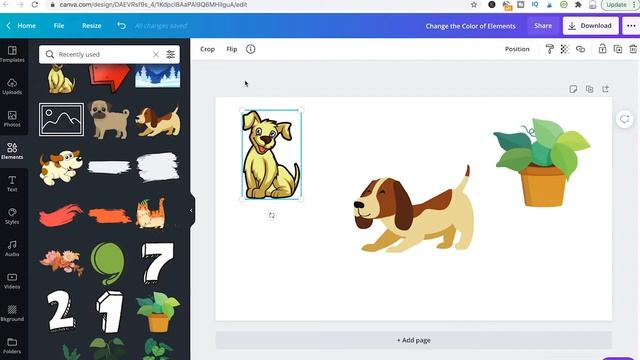Select the yellow sitting dog on the canvas
The height and width of the screenshot is (360, 640).
[271, 154]
